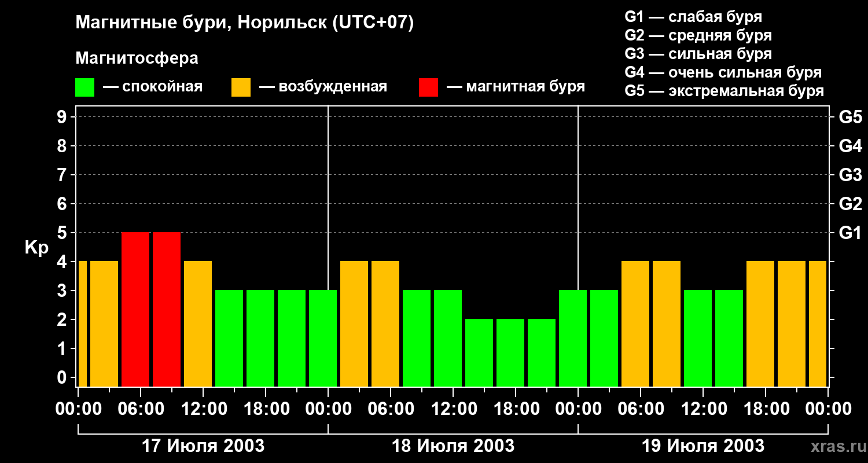The width and height of the screenshot is (868, 463).
Task: Click the '12:00' time label under 19 July
Action: point(703,409)
